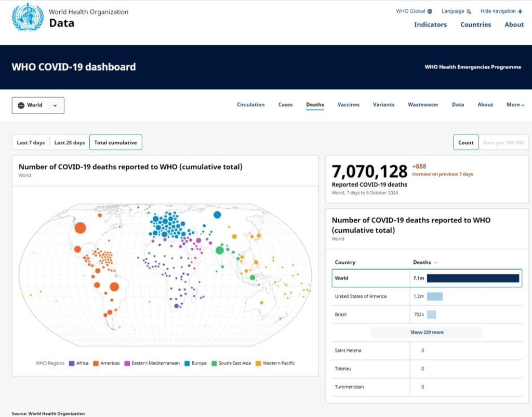Image resolution: width=532 pixels, height=417 pixels.
Task: Click the World bar showing 7.1m deaths
Action: (473, 278)
